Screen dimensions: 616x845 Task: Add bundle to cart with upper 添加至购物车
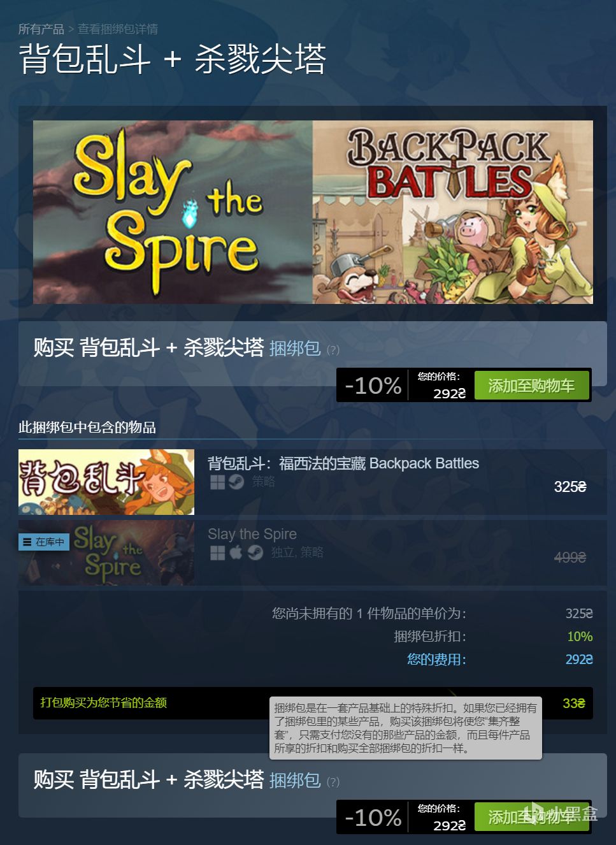(531, 386)
